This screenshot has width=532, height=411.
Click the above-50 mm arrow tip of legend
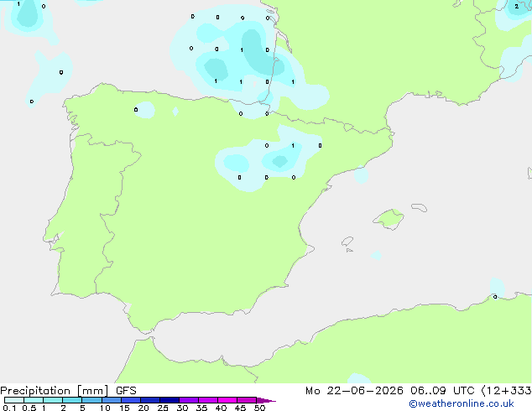pyautogui.click(x=266, y=400)
